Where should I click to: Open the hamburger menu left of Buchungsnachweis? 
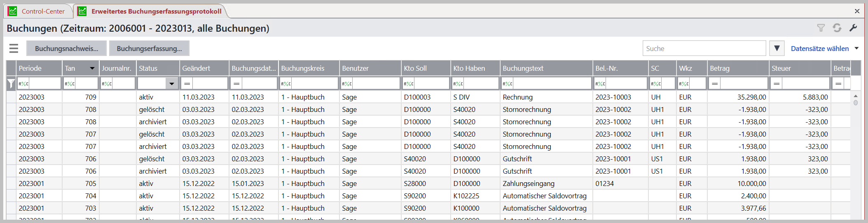click(14, 49)
